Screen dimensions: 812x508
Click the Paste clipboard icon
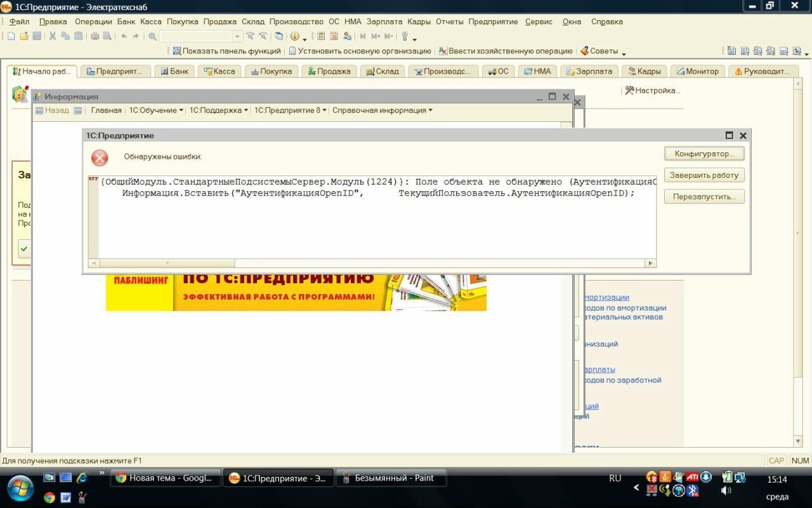[x=78, y=36]
